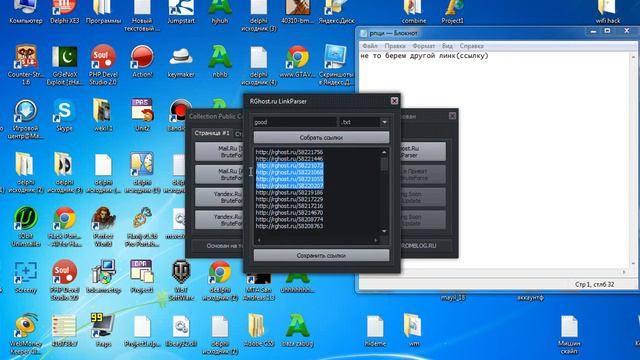Select the Project1 icon in the top row
Image resolution: width=640 pixels, height=360 pixels.
[x=452, y=12]
